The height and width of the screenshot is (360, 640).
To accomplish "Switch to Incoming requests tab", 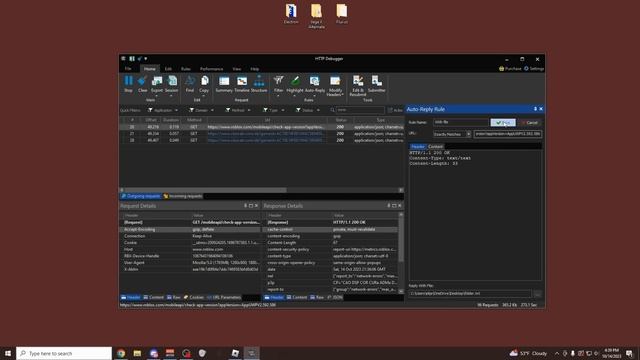I will point(182,196).
